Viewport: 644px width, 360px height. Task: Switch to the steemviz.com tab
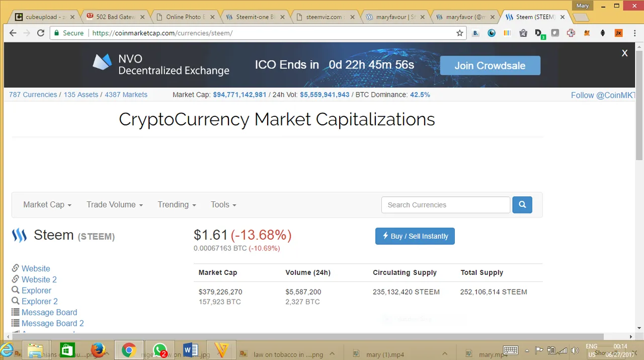coord(324,17)
